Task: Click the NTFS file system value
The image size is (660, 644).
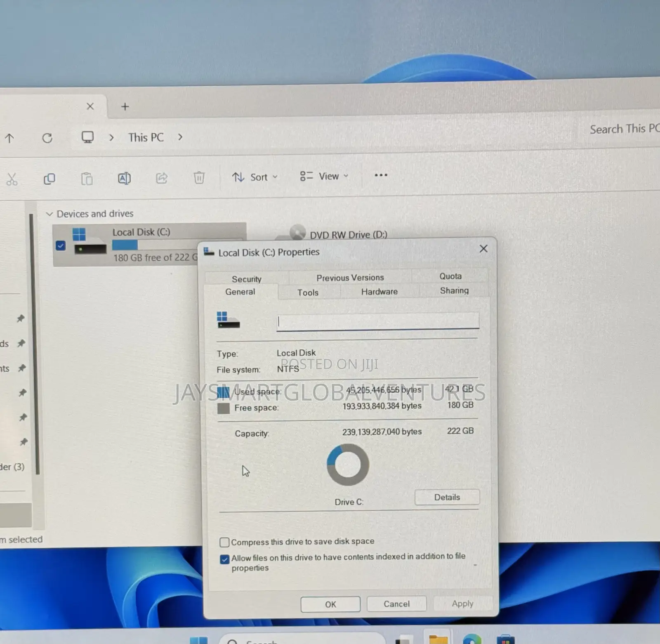Action: click(x=288, y=369)
